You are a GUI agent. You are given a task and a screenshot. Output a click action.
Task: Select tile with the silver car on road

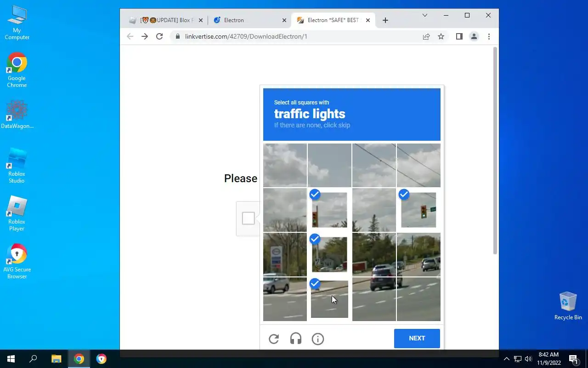click(285, 299)
